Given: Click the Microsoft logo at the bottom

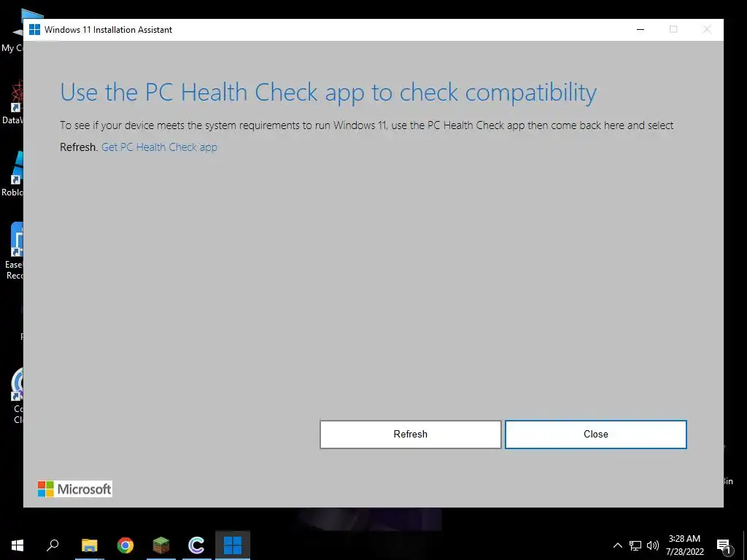Looking at the screenshot, I should (x=75, y=489).
